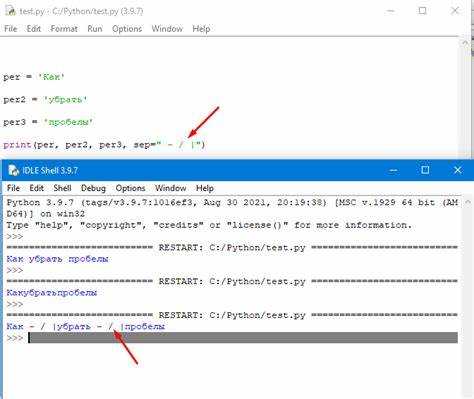Open the Debug menu in IDLE Shell
The image size is (474, 399).
[x=93, y=188]
